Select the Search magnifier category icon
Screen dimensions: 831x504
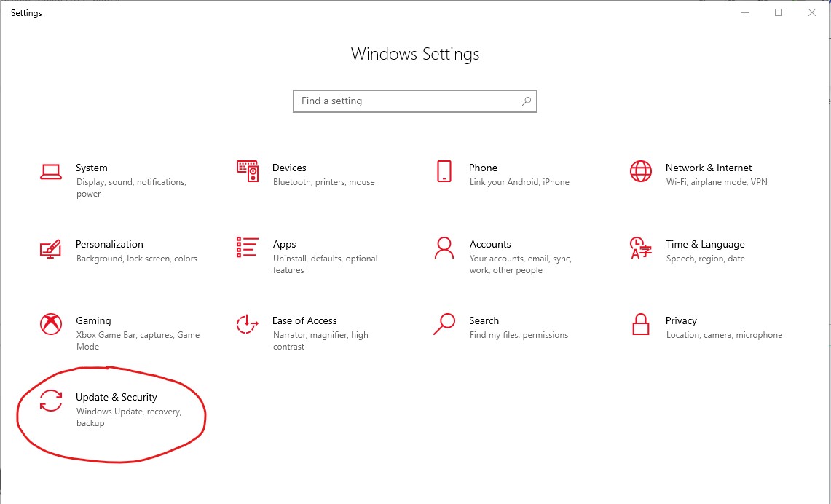pyautogui.click(x=444, y=324)
